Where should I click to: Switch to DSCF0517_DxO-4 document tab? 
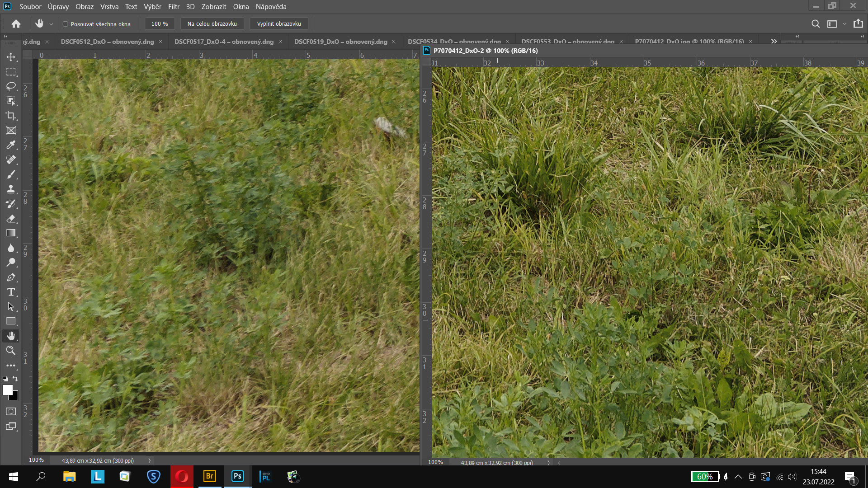tap(224, 42)
